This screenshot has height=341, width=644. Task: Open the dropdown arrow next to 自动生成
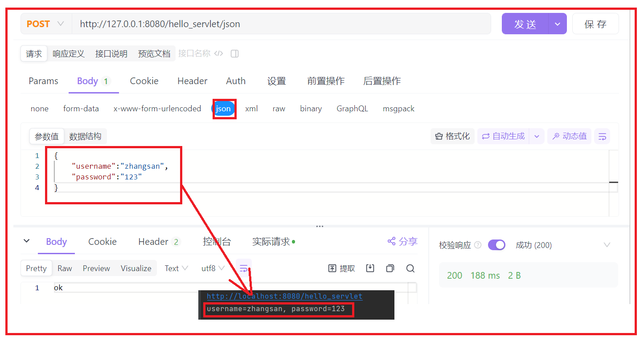(x=537, y=136)
